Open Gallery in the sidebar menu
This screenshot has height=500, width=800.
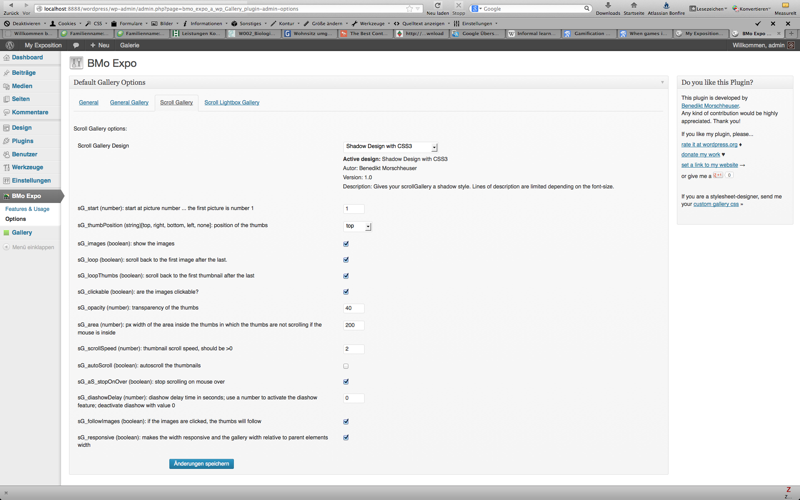[x=21, y=232]
